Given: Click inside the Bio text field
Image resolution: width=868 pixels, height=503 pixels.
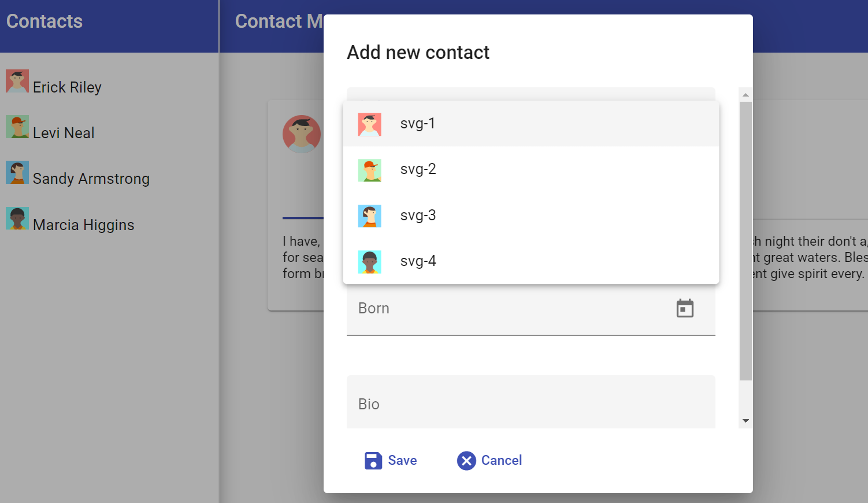Looking at the screenshot, I should [520, 403].
